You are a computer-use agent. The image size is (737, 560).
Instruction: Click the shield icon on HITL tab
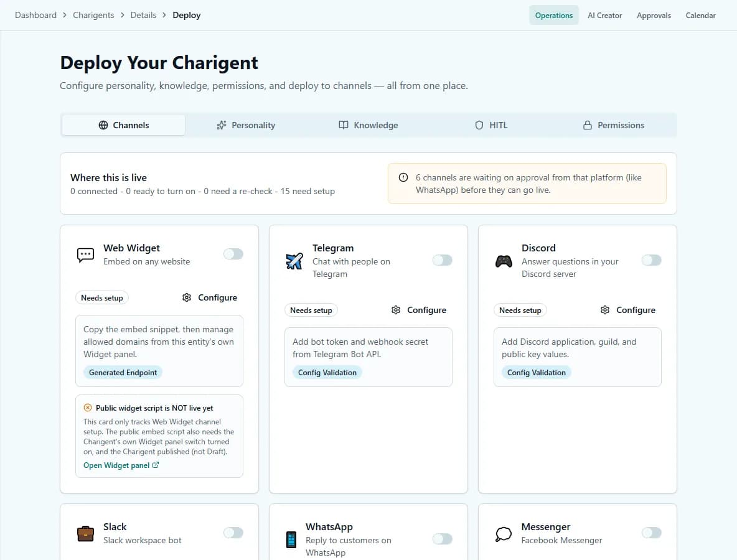pos(479,125)
